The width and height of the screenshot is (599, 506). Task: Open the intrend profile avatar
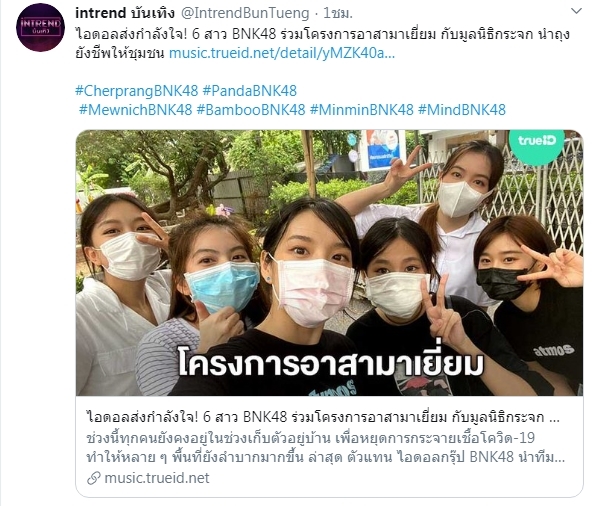[x=40, y=27]
